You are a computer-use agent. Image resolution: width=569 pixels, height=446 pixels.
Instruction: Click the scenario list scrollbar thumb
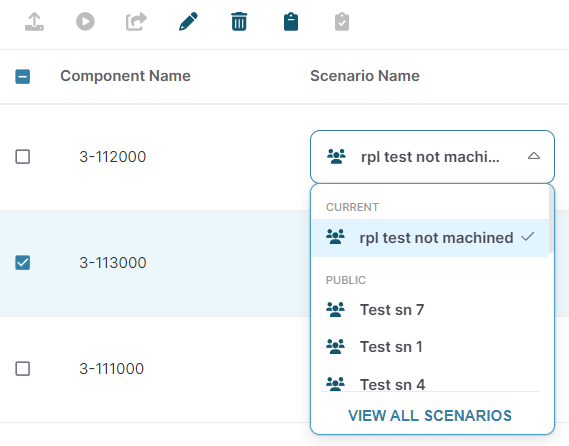[x=551, y=219]
